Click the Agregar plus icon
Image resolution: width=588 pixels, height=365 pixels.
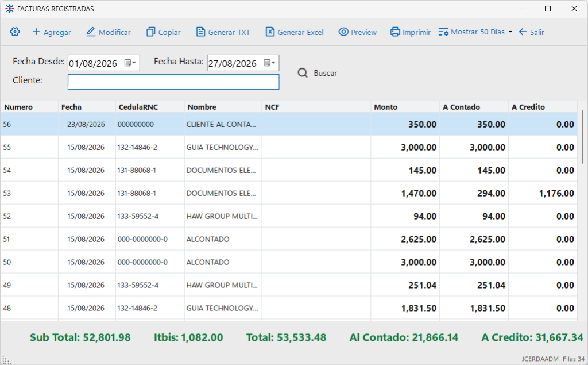[x=36, y=32]
